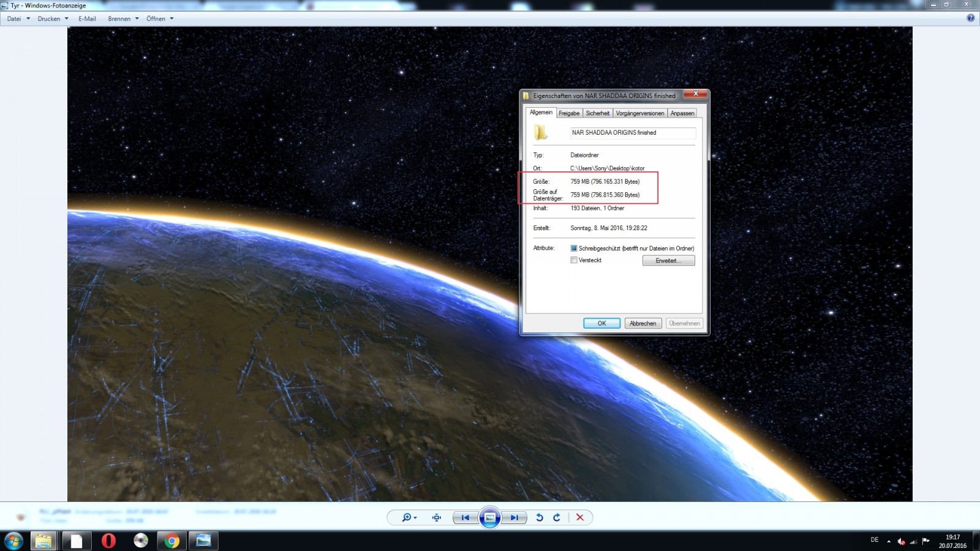This screenshot has height=551, width=980.
Task: Start the slideshow with the center button
Action: click(490, 518)
